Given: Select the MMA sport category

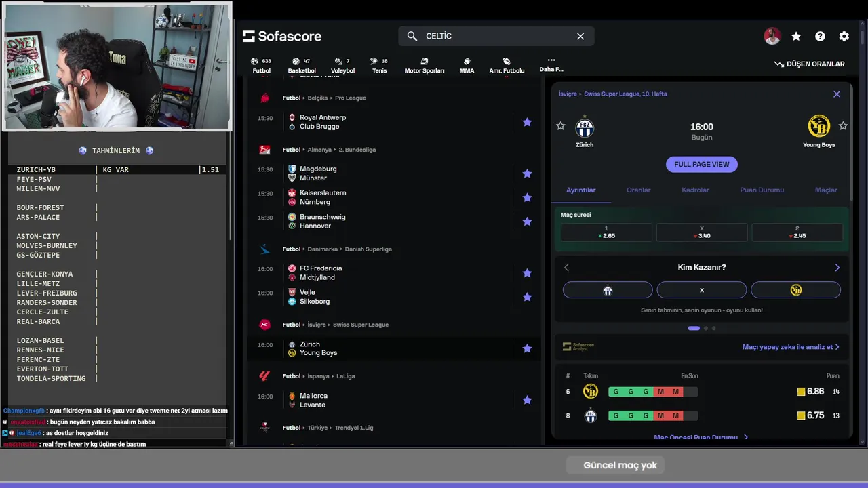Looking at the screenshot, I should (x=467, y=65).
